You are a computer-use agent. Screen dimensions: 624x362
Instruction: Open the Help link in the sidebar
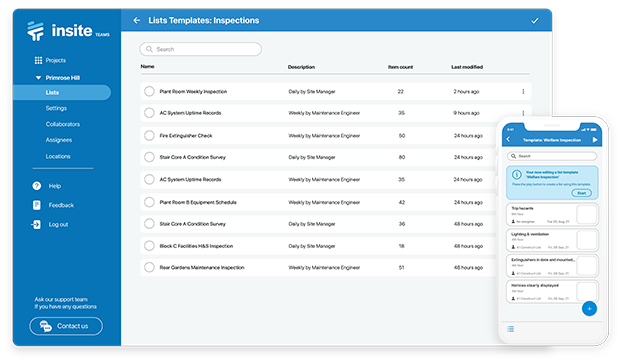pos(55,186)
